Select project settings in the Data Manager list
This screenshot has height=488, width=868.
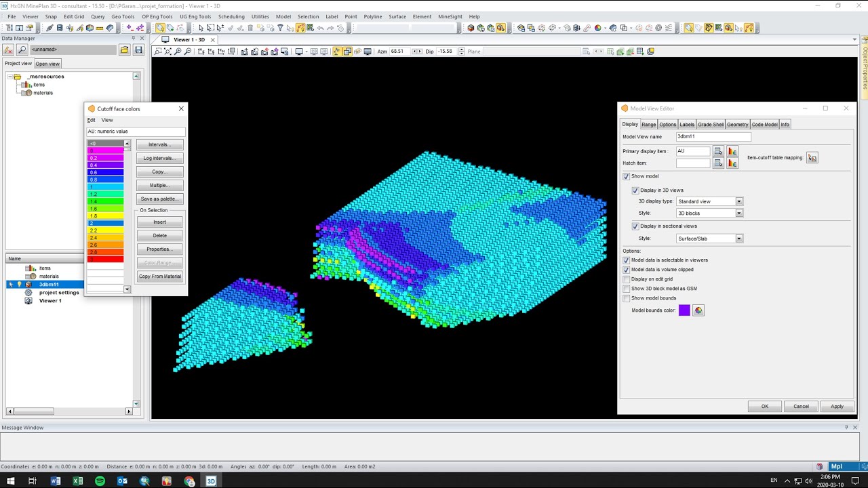59,293
